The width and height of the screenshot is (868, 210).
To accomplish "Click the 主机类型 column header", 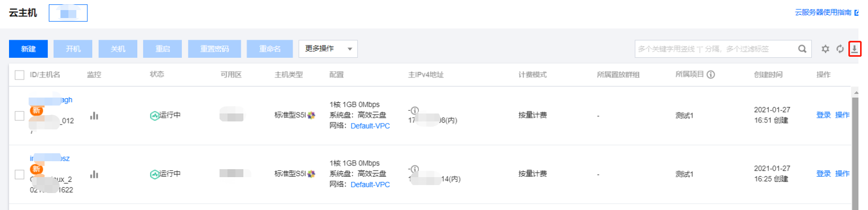I will pyautogui.click(x=288, y=75).
